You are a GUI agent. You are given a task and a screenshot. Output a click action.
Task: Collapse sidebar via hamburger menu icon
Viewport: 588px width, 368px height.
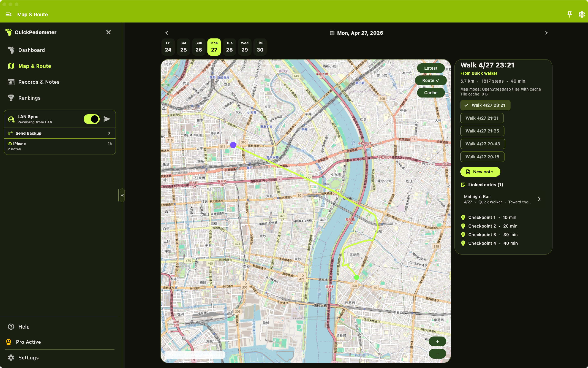(x=9, y=15)
